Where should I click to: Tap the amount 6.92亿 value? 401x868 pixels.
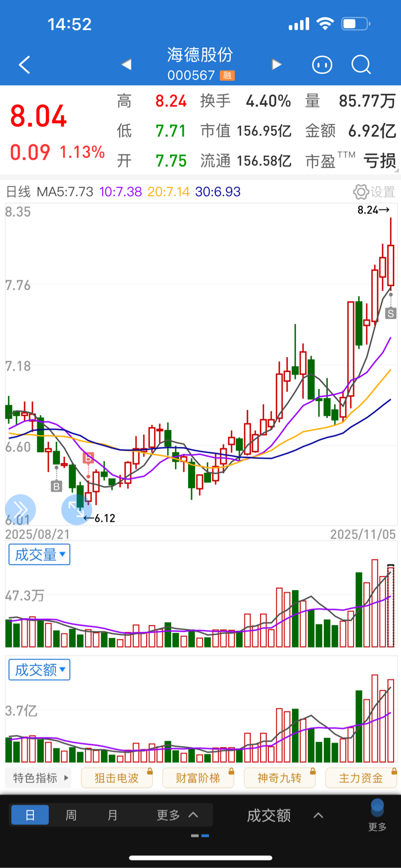[x=372, y=131]
